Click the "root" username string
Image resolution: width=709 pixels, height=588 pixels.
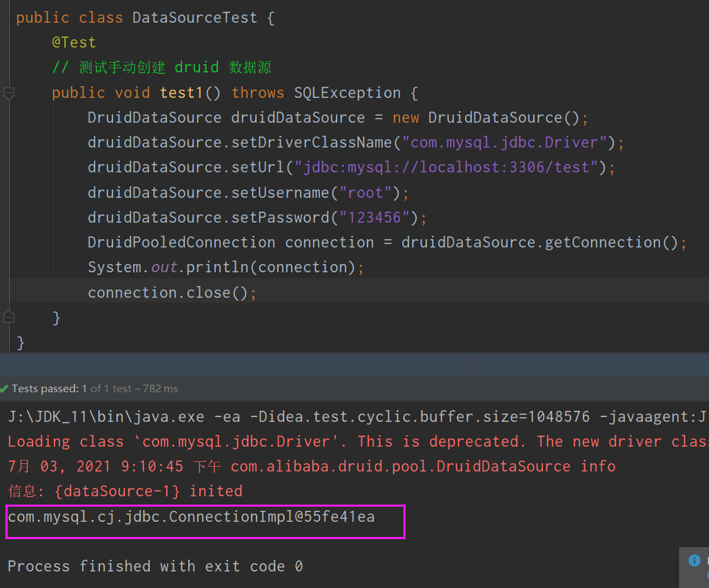[x=366, y=192]
